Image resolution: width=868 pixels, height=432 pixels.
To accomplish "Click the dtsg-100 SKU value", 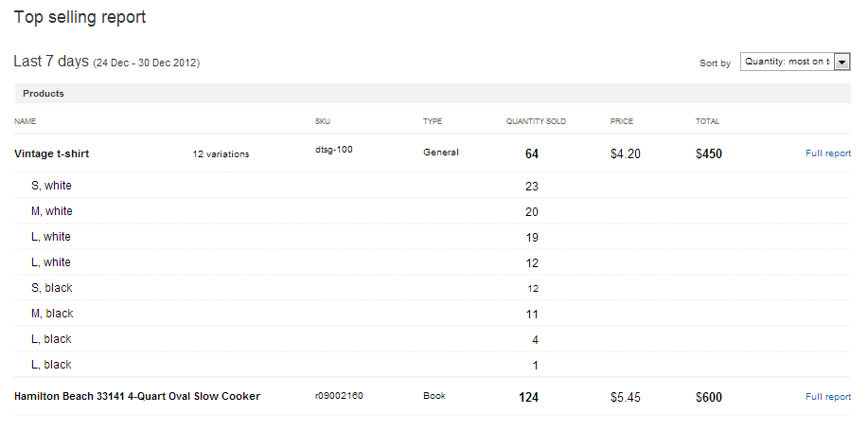I will pyautogui.click(x=333, y=150).
